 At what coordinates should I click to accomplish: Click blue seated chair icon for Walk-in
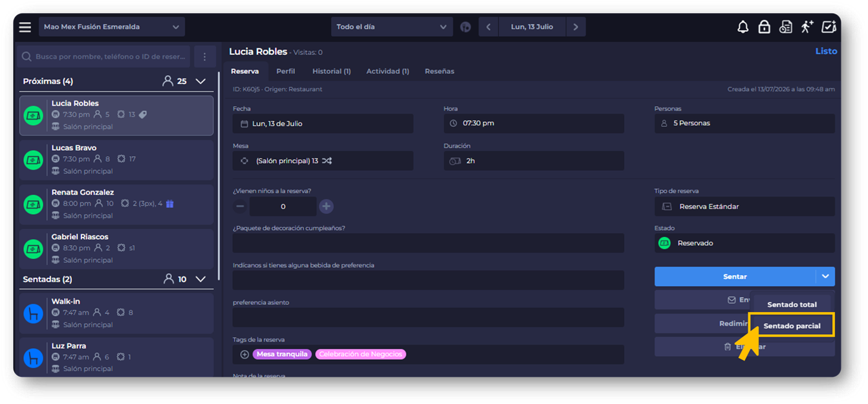[x=34, y=313]
